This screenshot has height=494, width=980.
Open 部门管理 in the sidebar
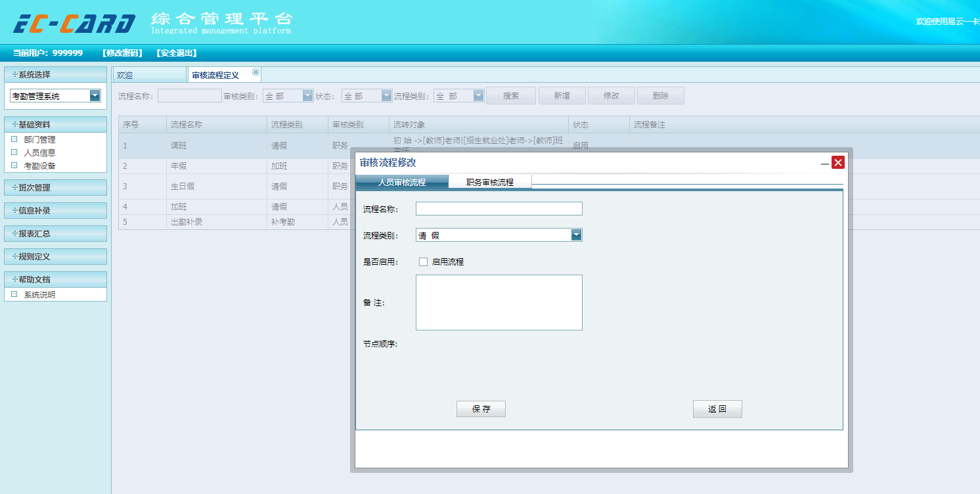point(39,139)
